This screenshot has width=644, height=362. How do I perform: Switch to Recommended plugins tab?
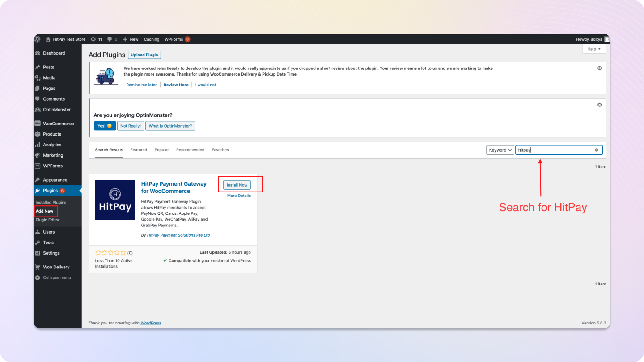(190, 150)
